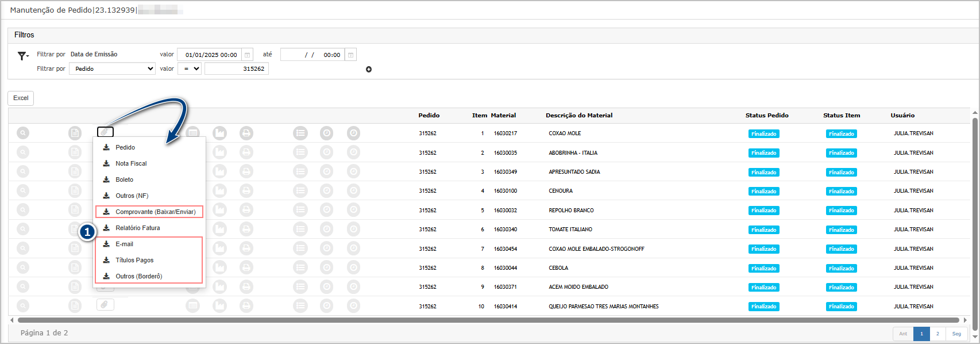
Task: Export the results with the Excel button
Action: pyautogui.click(x=21, y=98)
